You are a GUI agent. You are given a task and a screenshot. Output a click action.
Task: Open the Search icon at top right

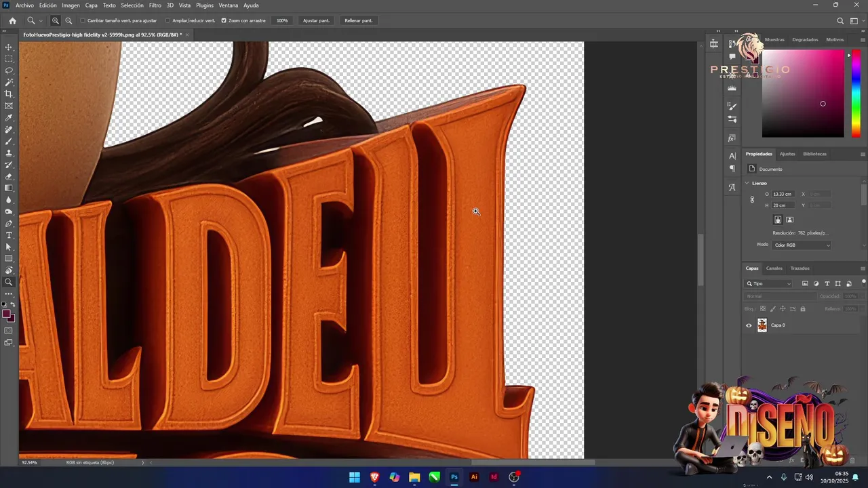click(x=841, y=21)
